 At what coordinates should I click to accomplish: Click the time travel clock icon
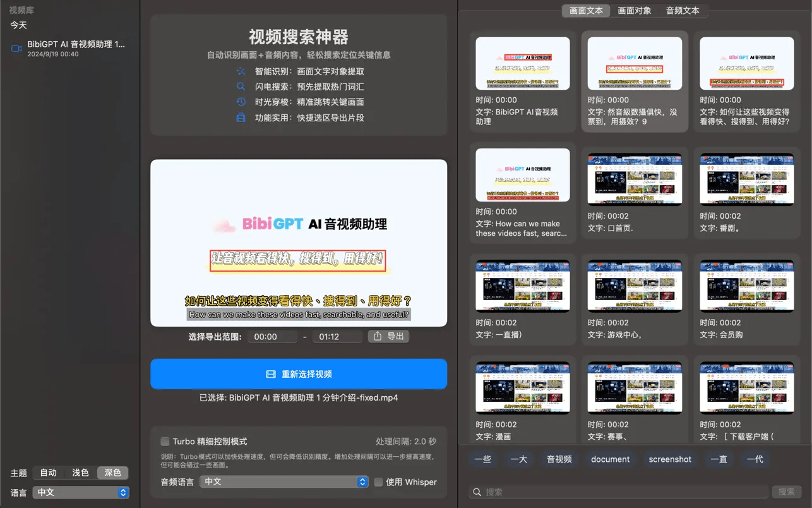click(241, 102)
